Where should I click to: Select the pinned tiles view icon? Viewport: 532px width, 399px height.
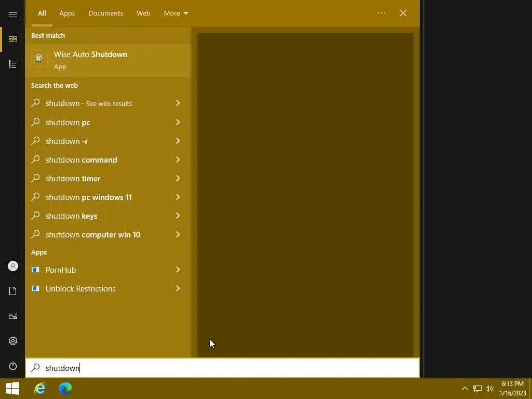[13, 39]
